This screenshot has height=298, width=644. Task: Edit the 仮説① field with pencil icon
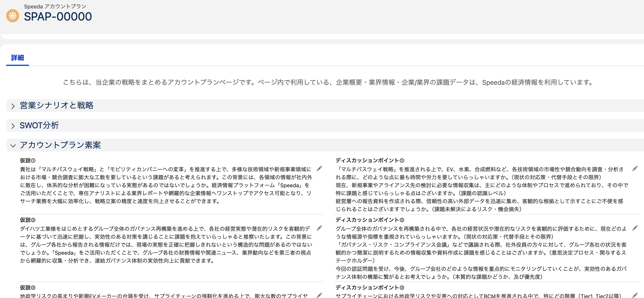click(x=319, y=169)
